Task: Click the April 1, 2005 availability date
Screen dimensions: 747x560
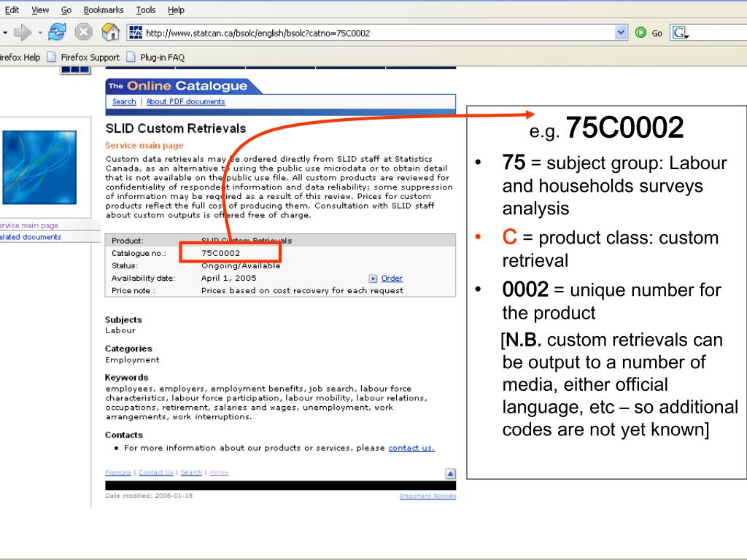Action: [x=228, y=278]
